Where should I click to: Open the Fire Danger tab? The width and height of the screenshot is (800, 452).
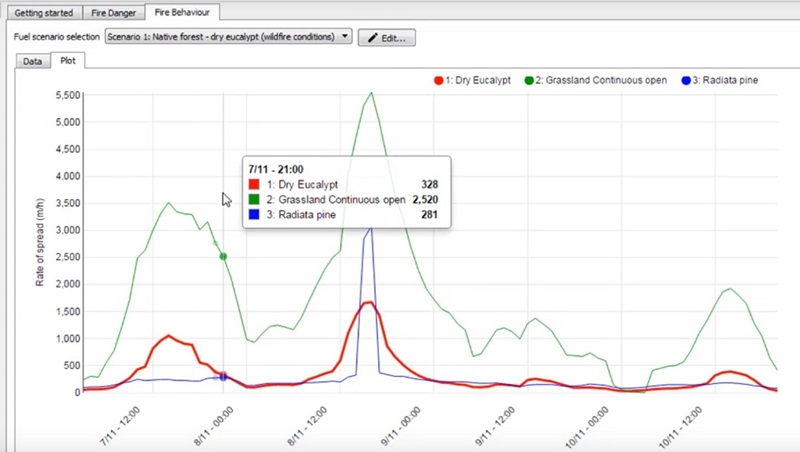pos(113,13)
